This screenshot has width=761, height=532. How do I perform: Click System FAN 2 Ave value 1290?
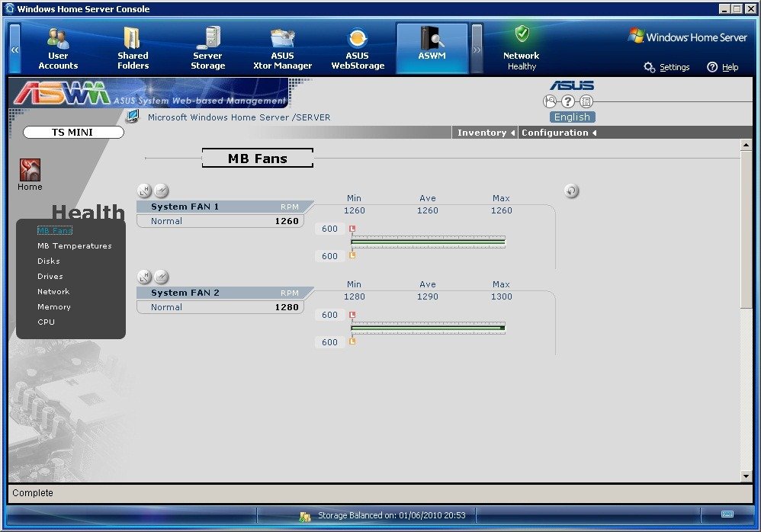428,296
